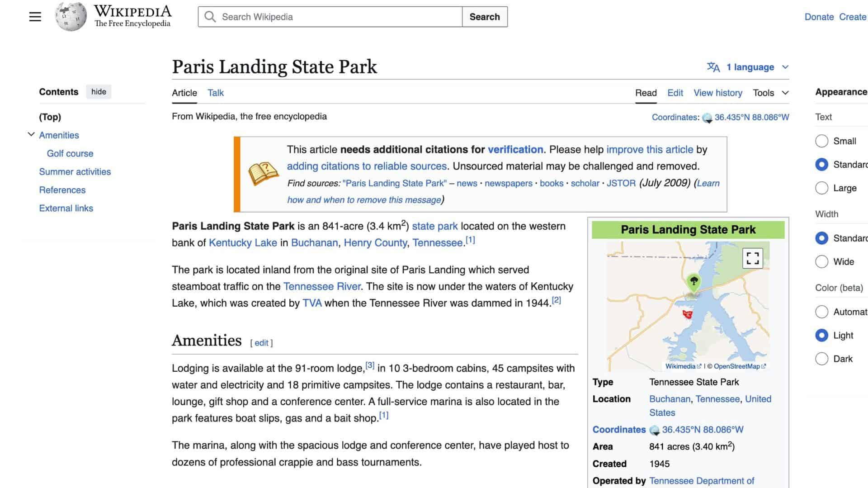Open the Henry County link
Screen dimensions: 868x488
(x=375, y=243)
